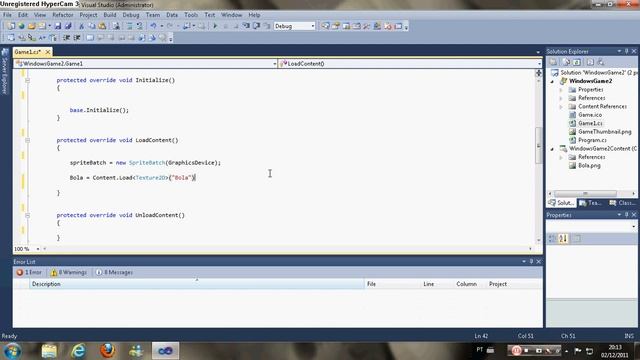
Task: Sort Error List by Description column
Action: click(x=196, y=284)
